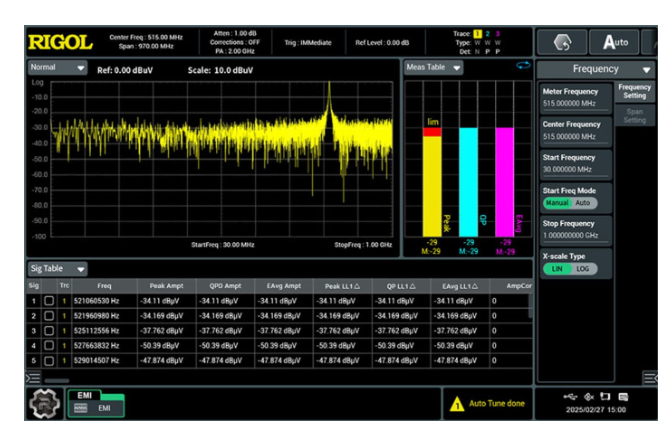Image resolution: width=672 pixels, height=433 pixels.
Task: Tick the checkbox for signal 1
Action: tap(49, 301)
